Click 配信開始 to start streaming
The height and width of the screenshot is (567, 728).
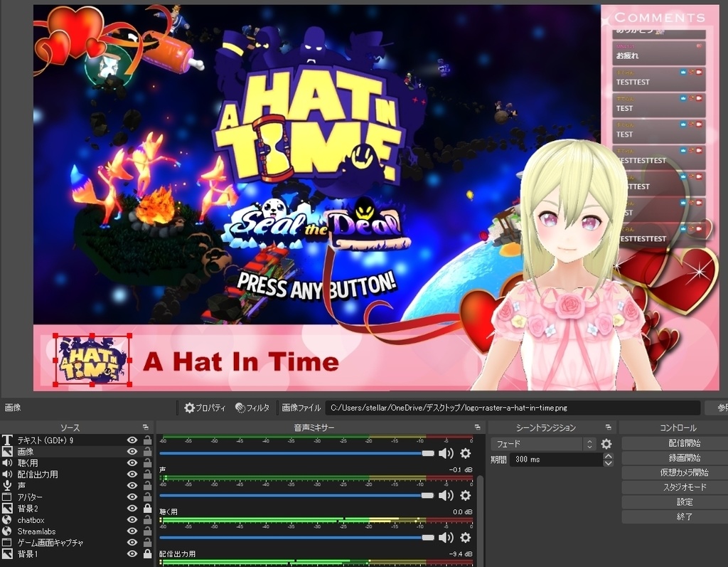[684, 443]
